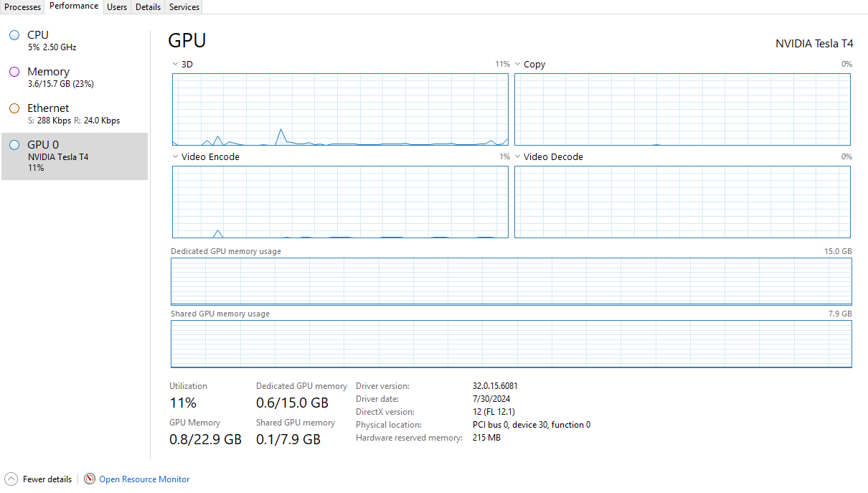
Task: Select the CPU circle icon in sidebar
Action: (14, 35)
